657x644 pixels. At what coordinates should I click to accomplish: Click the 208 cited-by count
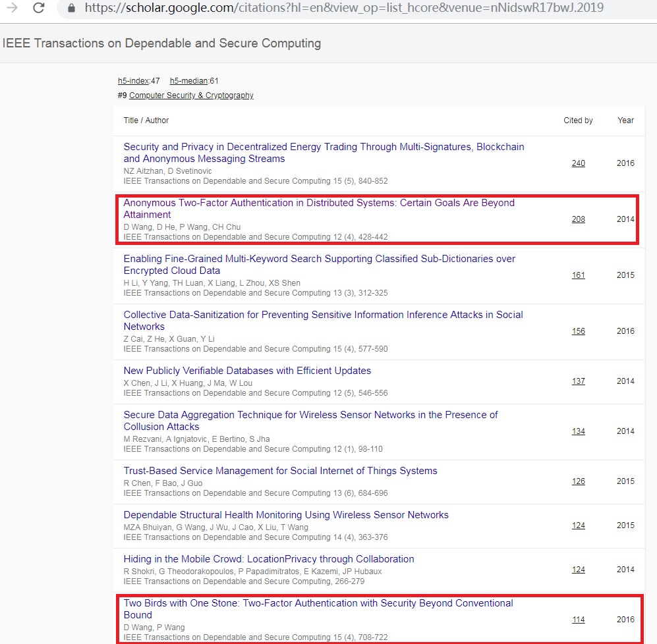(578, 219)
